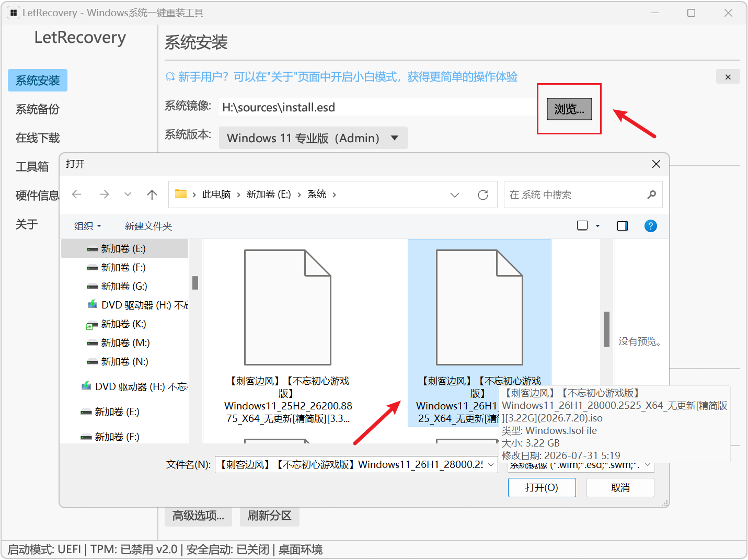Click the disc icon beside bottom DVD 驱动器 (H:)
The width and height of the screenshot is (748, 560).
(x=86, y=386)
